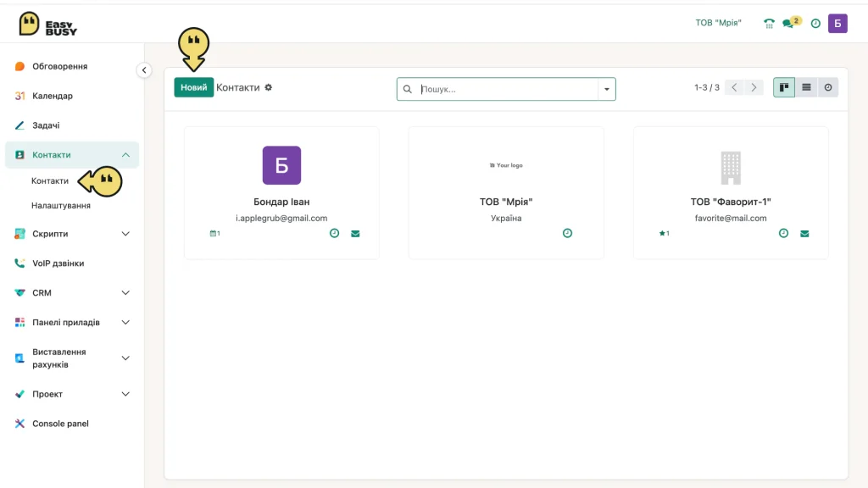Click the Панелі приладів sidebar icon
868x488 pixels.
pyautogui.click(x=20, y=323)
